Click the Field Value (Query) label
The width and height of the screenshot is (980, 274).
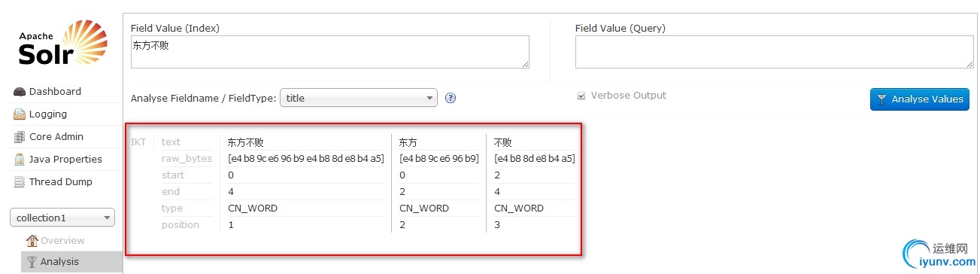pyautogui.click(x=620, y=29)
